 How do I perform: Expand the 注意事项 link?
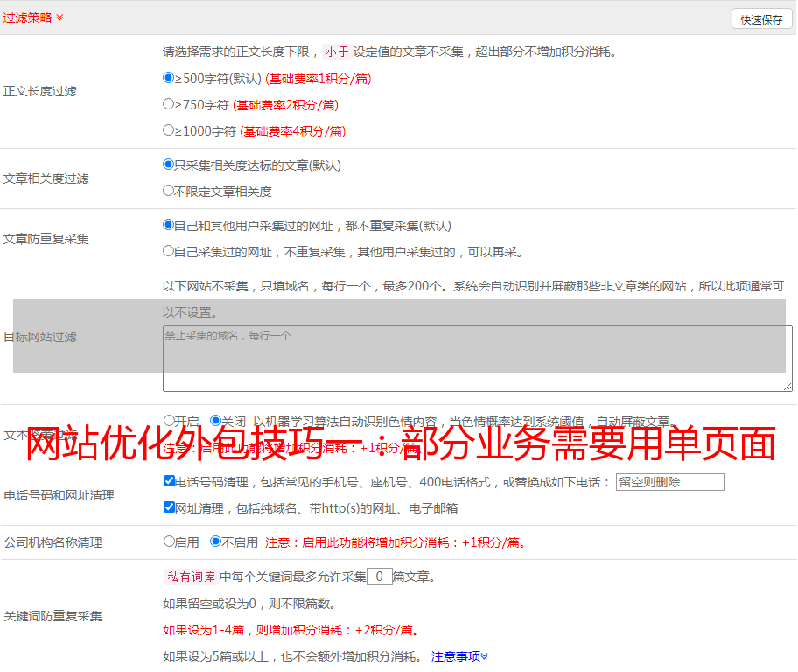459,656
